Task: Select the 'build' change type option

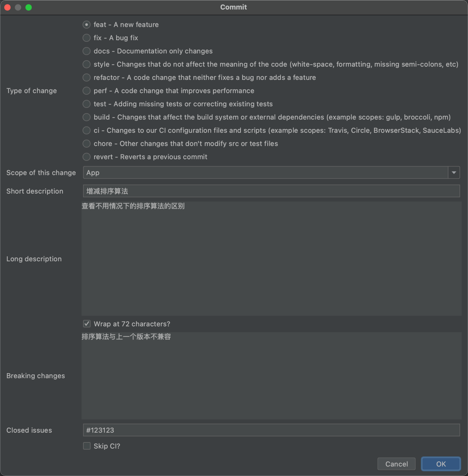Action: coord(87,117)
